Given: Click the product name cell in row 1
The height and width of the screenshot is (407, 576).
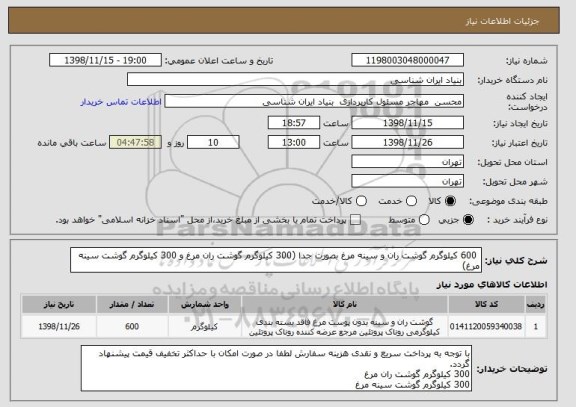Looking at the screenshot, I should pyautogui.click(x=345, y=326).
